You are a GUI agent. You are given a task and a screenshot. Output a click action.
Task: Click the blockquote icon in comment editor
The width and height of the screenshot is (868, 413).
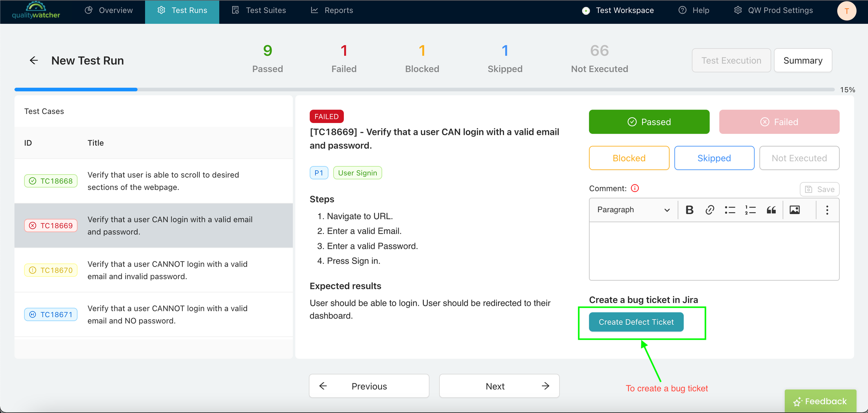click(771, 209)
